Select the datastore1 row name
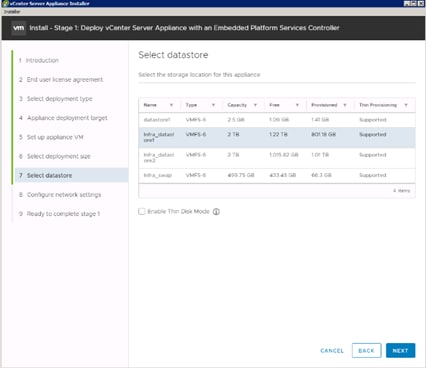Screen dimensions: 426x368 [x=157, y=120]
